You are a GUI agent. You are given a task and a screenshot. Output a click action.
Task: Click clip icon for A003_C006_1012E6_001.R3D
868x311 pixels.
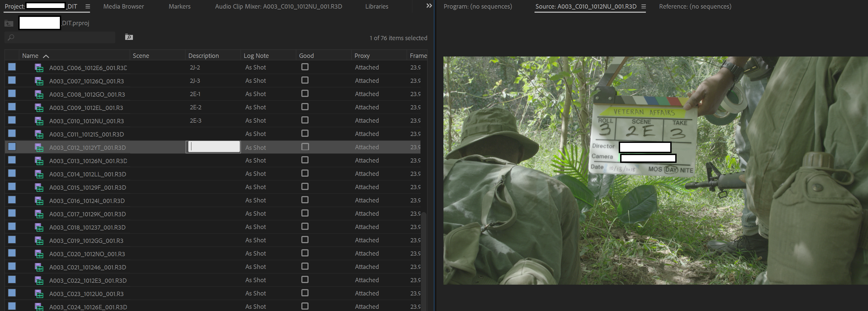tap(39, 68)
